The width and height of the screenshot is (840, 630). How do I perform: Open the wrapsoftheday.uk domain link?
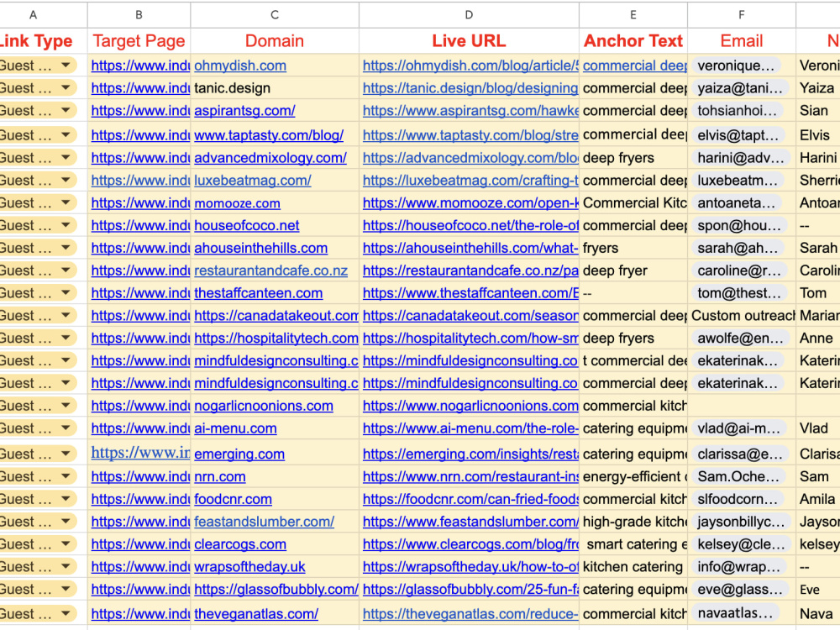click(x=249, y=566)
